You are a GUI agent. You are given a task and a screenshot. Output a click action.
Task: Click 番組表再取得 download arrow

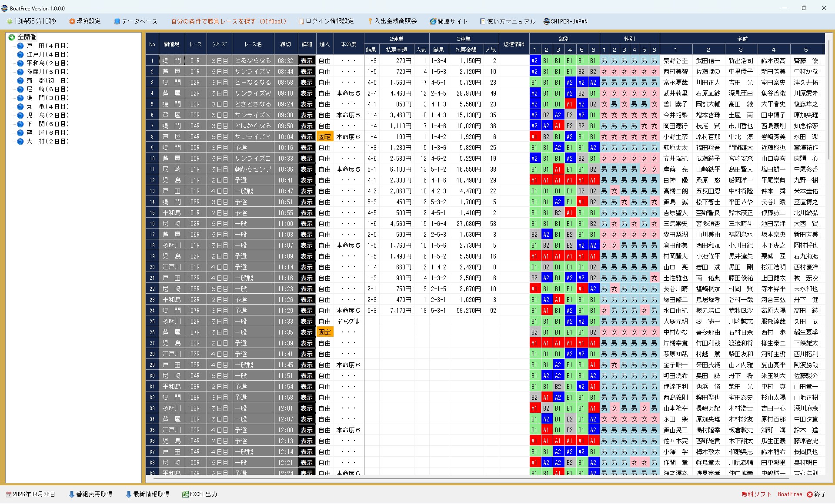coord(72,494)
